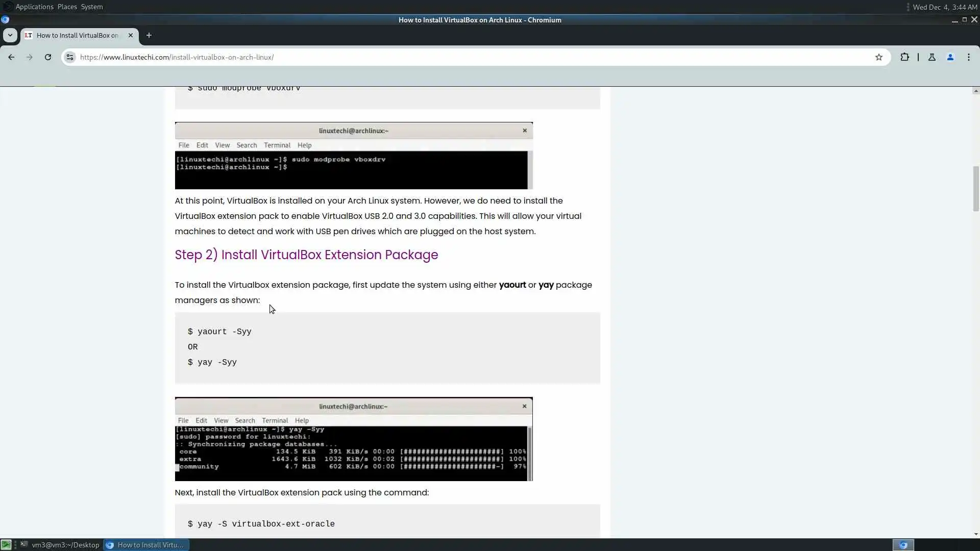Click the scrollbar down arrow
The width and height of the screenshot is (980, 551).
975,534
